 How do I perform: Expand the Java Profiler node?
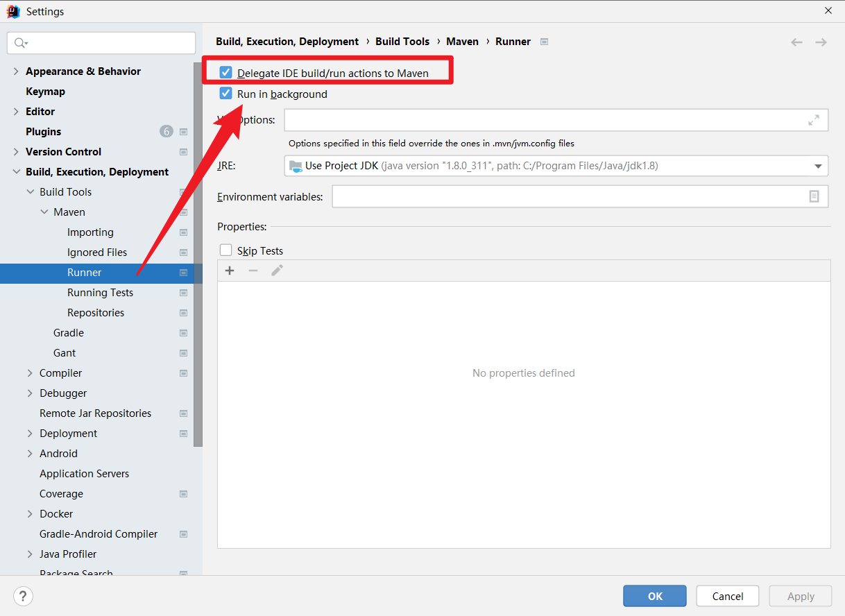click(x=30, y=554)
